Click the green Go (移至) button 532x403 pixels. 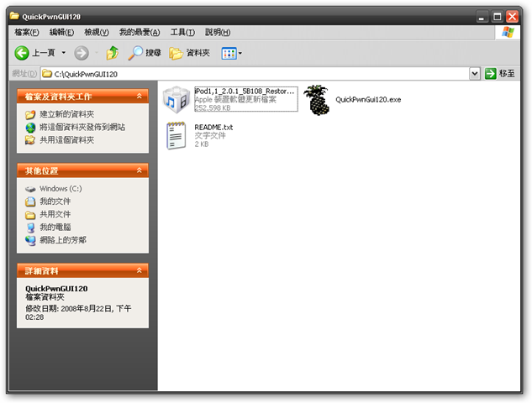coord(500,74)
